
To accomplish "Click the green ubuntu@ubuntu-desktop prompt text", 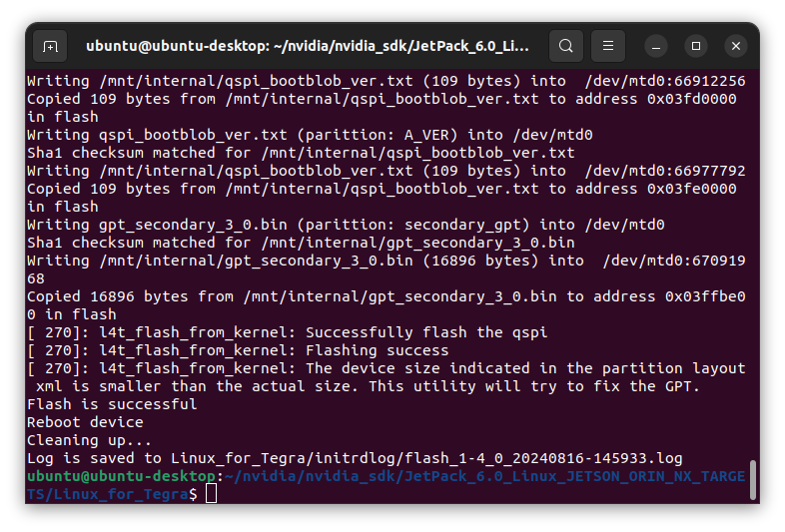I will coord(121,476).
